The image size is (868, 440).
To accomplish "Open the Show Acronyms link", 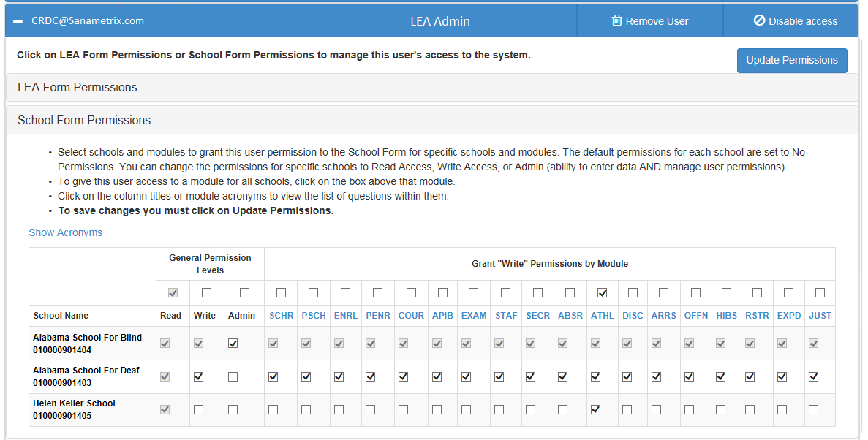I will point(65,232).
